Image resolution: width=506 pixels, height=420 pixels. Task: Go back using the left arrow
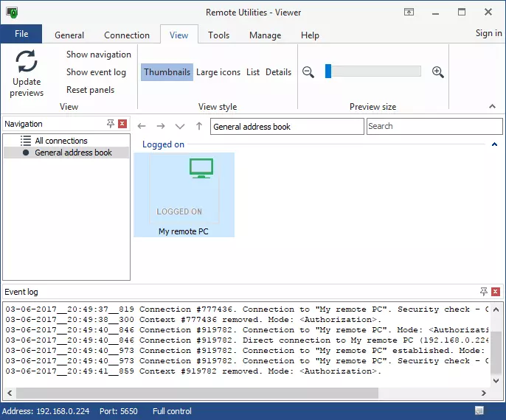(142, 127)
